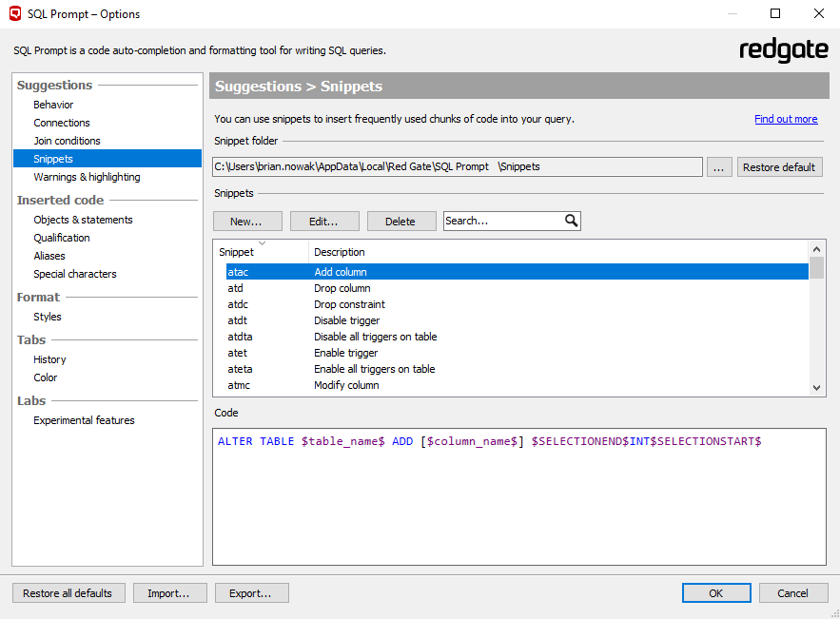Select the ateta snippet row
Viewport: 840px width, 619px height.
pos(517,369)
